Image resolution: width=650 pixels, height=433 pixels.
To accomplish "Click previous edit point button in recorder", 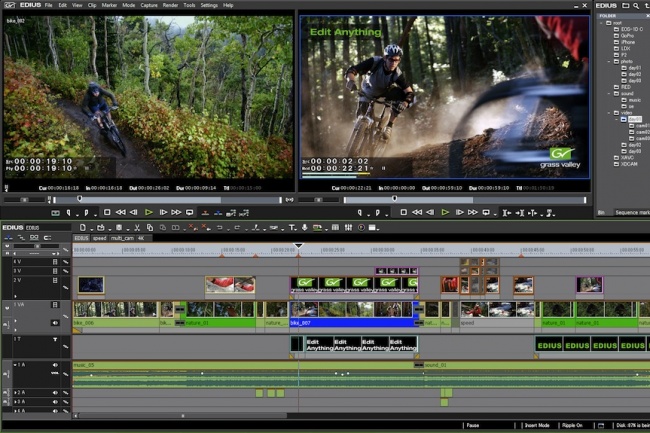I will point(507,213).
